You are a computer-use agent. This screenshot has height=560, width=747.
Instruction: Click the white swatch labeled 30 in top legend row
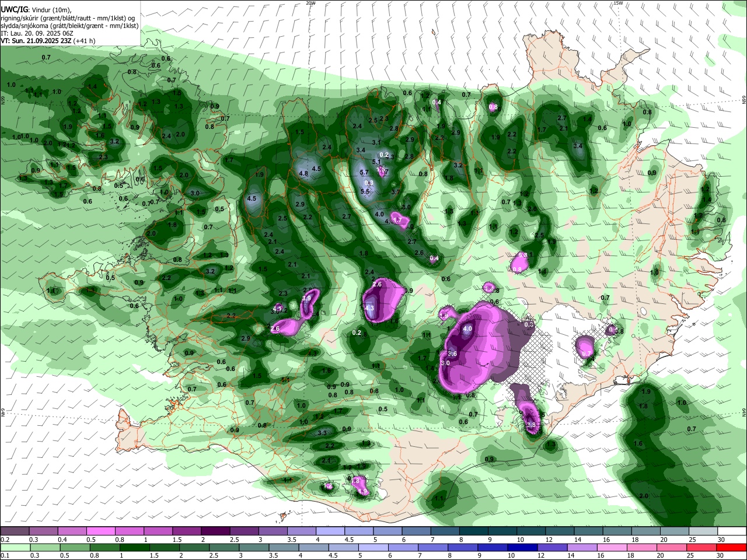(x=732, y=531)
